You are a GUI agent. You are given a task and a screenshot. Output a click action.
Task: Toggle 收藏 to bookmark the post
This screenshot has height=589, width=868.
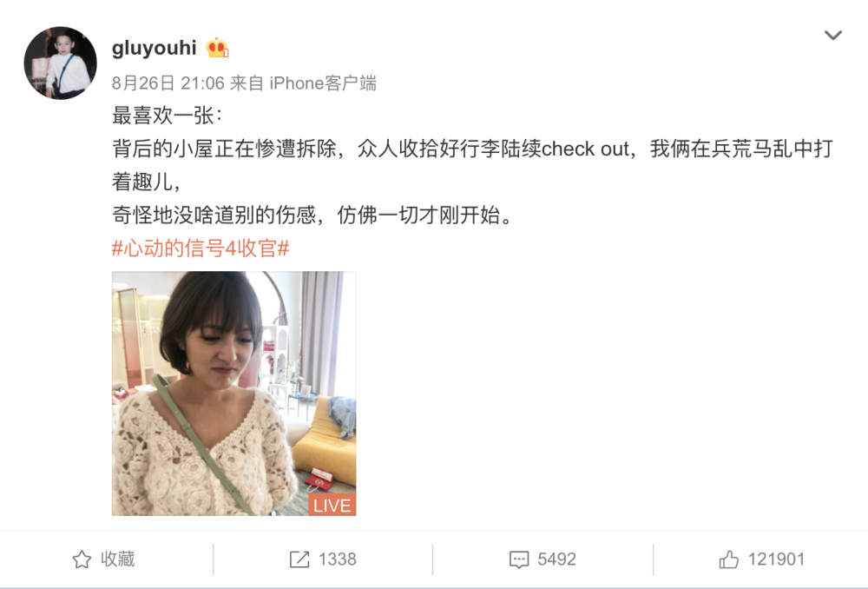[103, 559]
